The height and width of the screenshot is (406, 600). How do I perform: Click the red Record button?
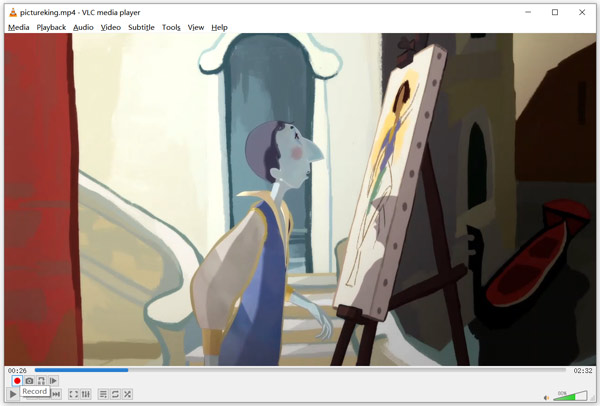pyautogui.click(x=17, y=380)
